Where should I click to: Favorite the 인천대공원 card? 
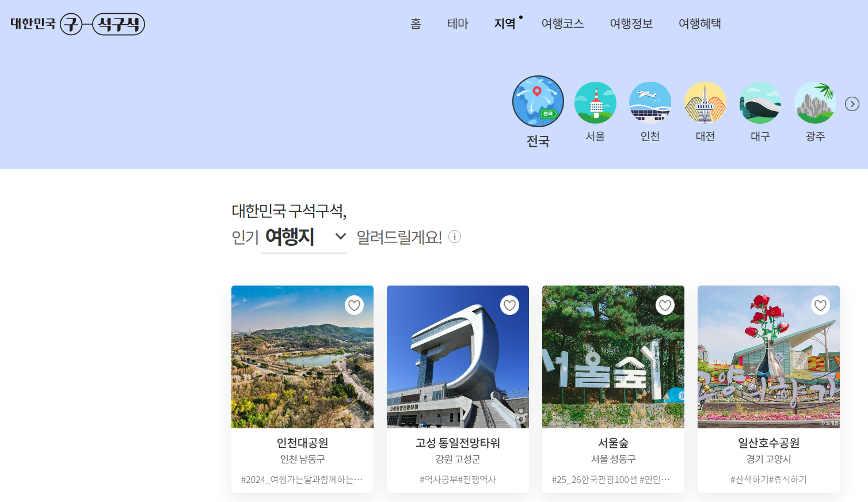pyautogui.click(x=353, y=305)
